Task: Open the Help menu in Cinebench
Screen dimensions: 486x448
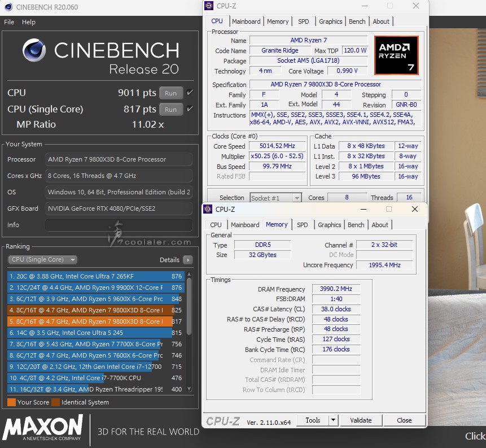Action: click(29, 22)
